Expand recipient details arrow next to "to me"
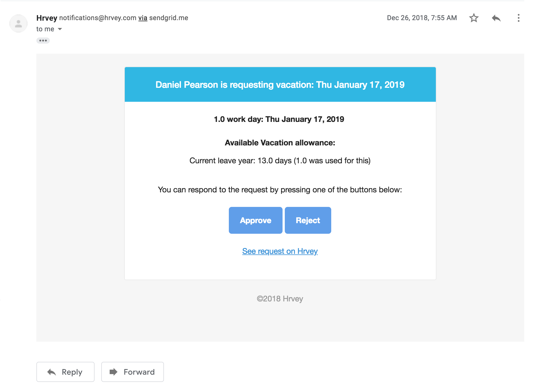Image resolution: width=536 pixels, height=392 pixels. [x=60, y=29]
